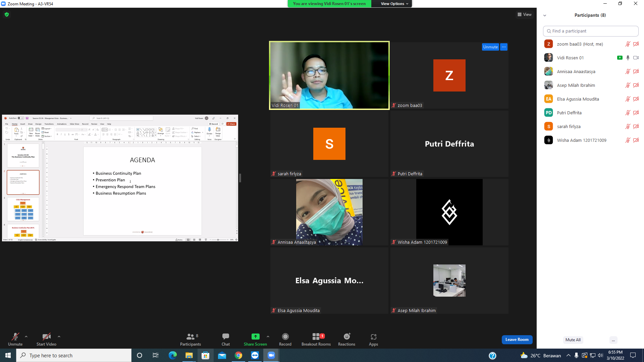Open File Explorer from the taskbar

point(189,355)
